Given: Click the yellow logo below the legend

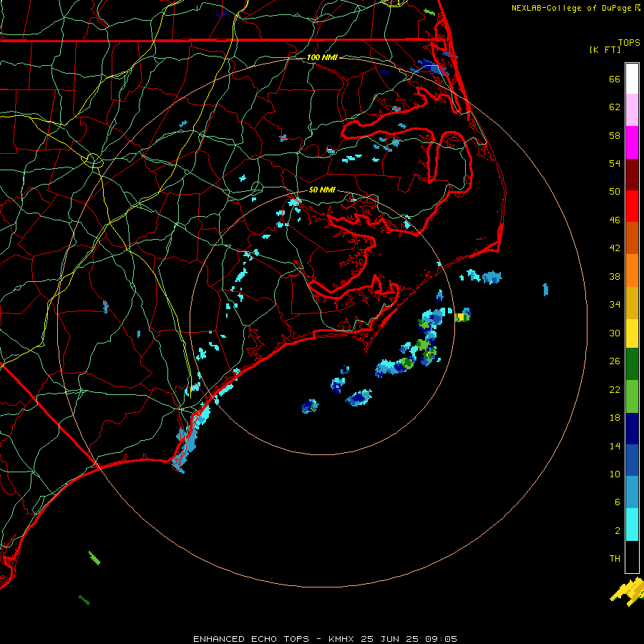Looking at the screenshot, I should click(x=627, y=592).
